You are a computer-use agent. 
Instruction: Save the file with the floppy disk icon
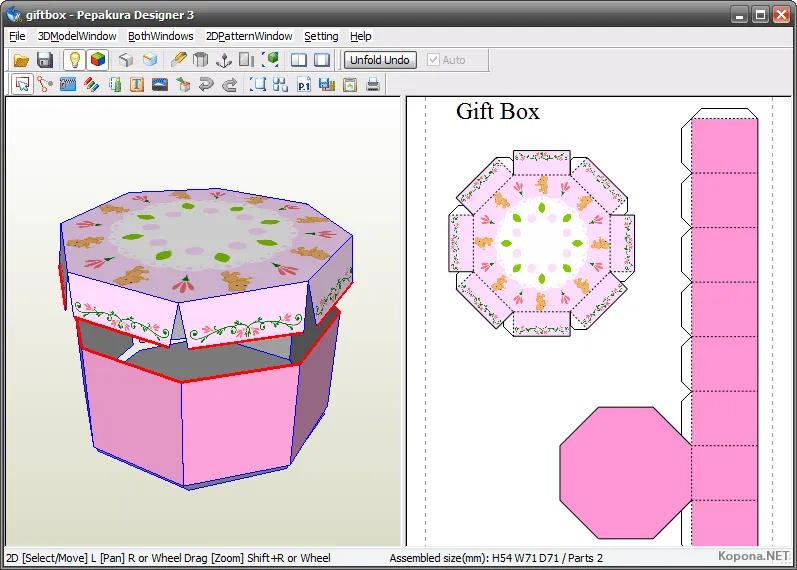(x=45, y=60)
